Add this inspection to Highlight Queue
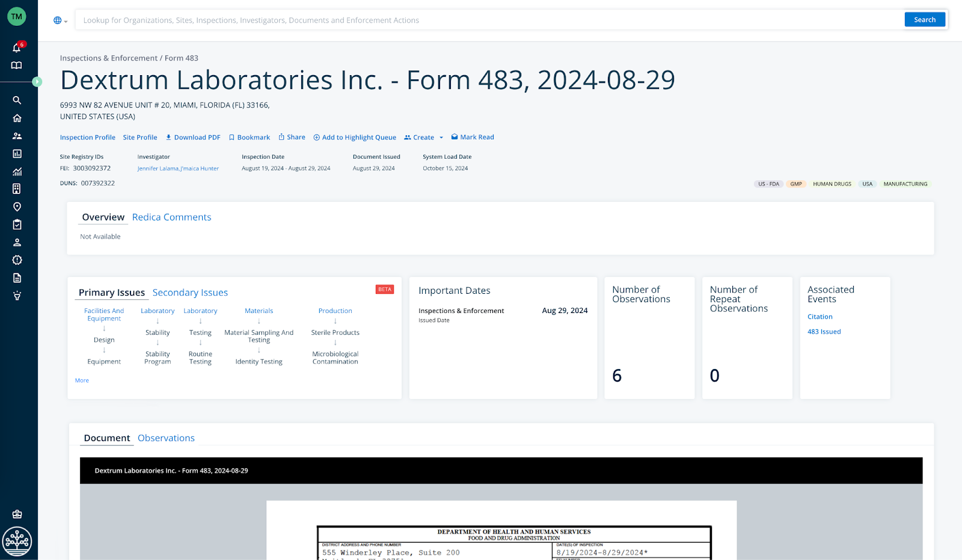Screen dimensions: 962x560 355,137
